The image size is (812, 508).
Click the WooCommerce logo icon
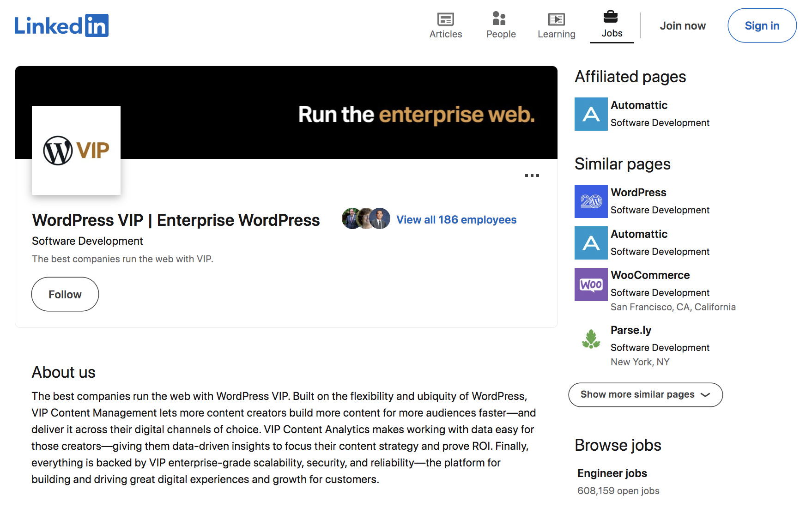(591, 284)
